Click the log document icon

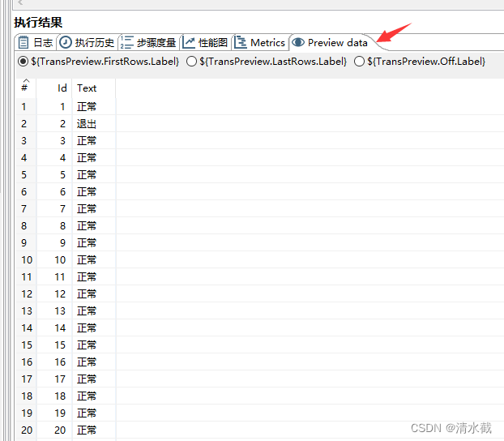pyautogui.click(x=23, y=42)
